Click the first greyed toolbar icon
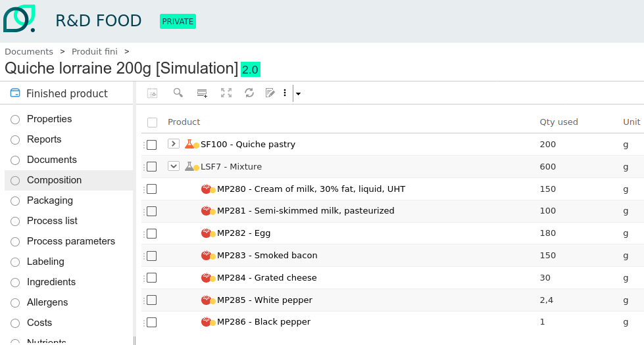Screen dimensions: 644x345 [x=153, y=93]
